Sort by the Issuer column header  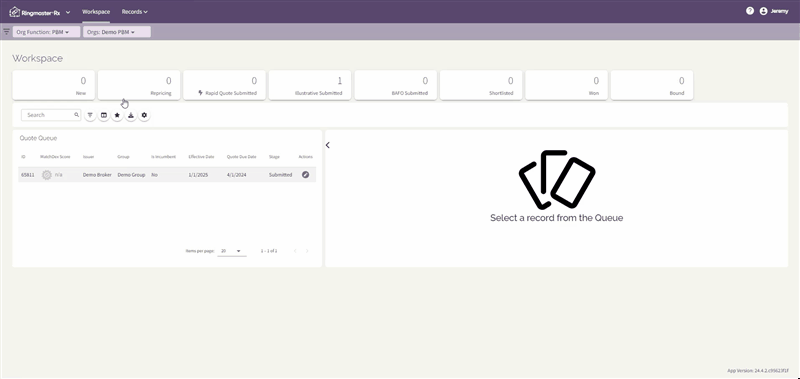(x=89, y=157)
